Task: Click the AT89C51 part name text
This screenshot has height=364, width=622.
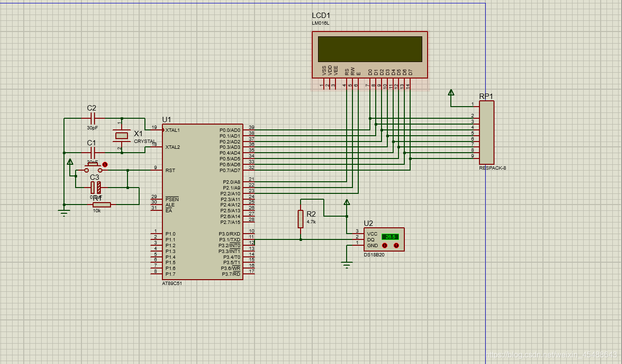Action: [x=172, y=284]
